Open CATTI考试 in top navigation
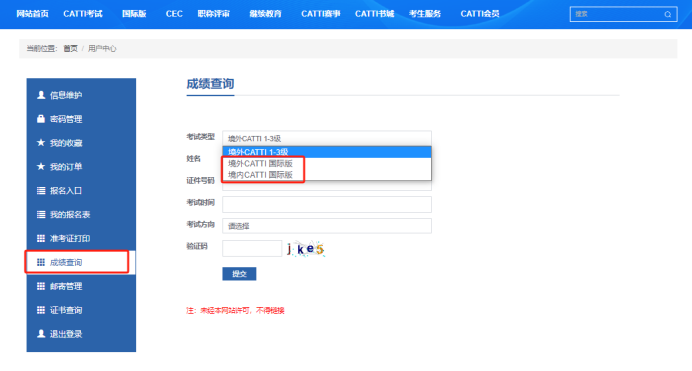692x371 pixels. tap(83, 14)
